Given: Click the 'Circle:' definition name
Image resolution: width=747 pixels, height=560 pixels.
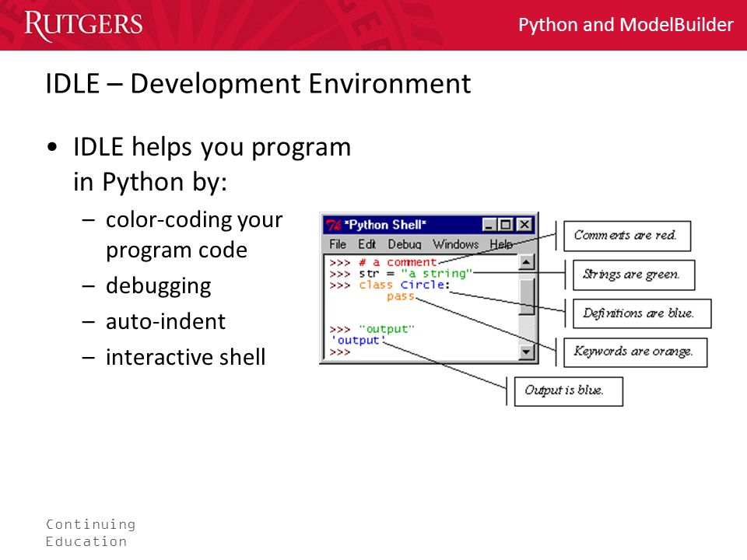Looking at the screenshot, I should 425,285.
